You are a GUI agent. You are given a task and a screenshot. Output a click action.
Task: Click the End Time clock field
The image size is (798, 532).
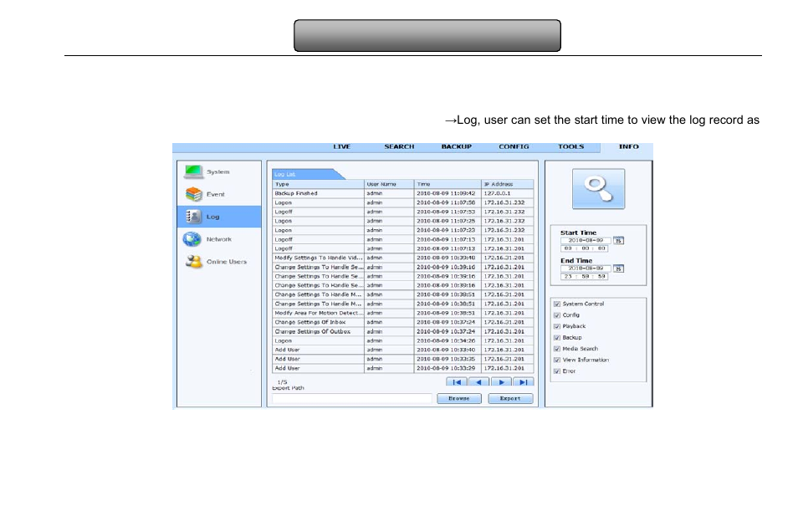(x=584, y=276)
